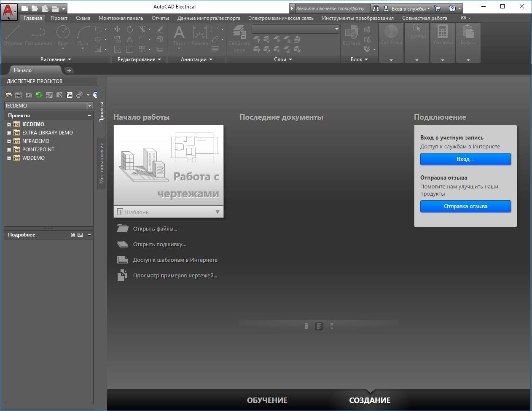
Task: Click the Table icon in Аннотации panel
Action: [215, 49]
